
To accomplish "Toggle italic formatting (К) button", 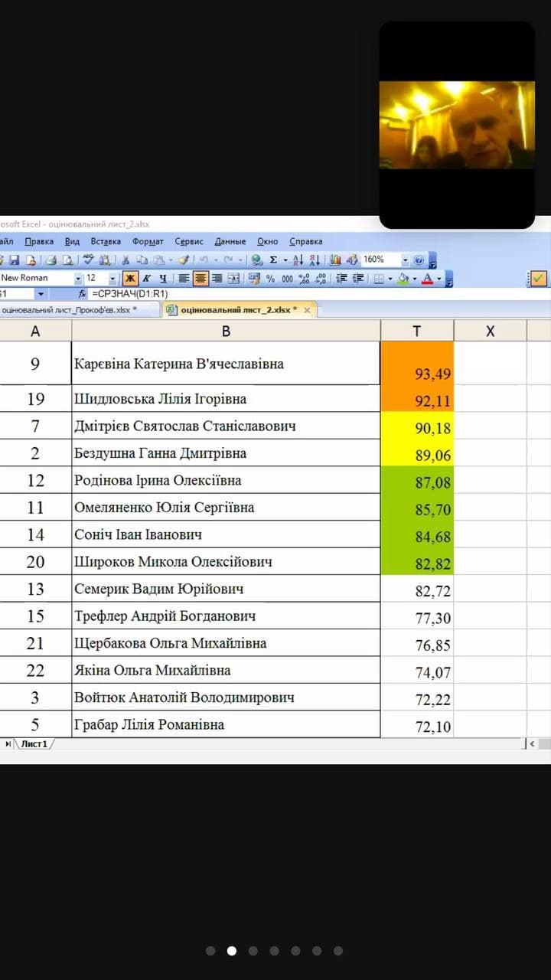I will tap(146, 279).
